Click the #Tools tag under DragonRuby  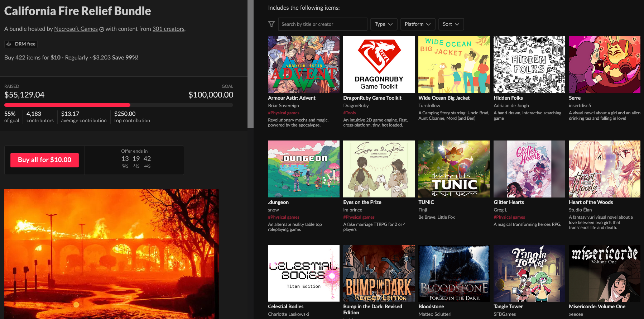349,113
